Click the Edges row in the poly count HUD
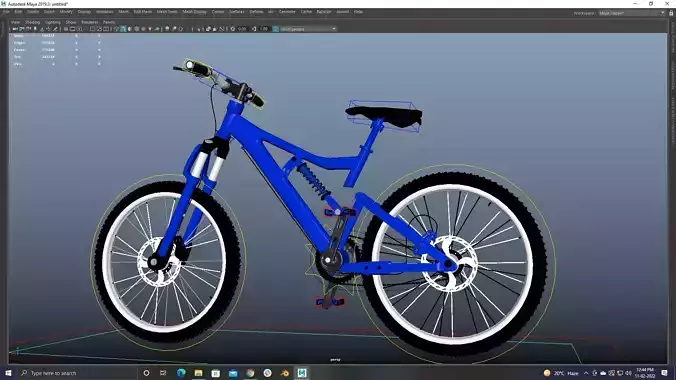Viewport: 676px width, 380px height. [57, 43]
